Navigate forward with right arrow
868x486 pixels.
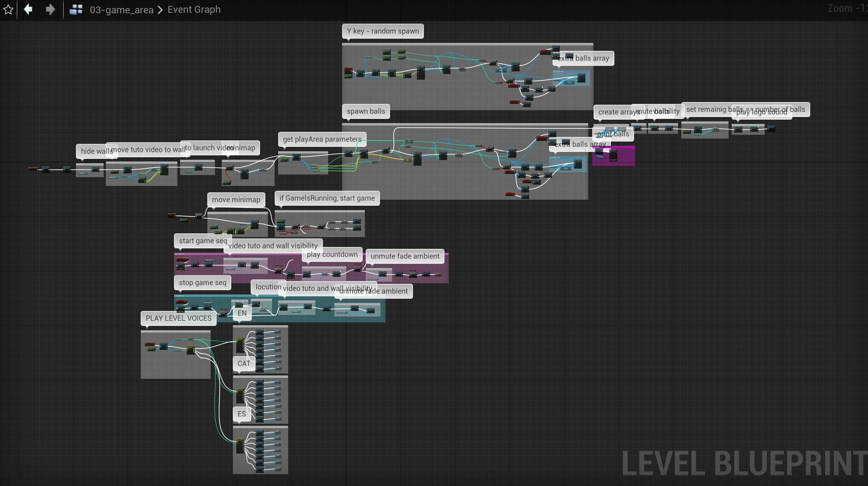point(50,9)
